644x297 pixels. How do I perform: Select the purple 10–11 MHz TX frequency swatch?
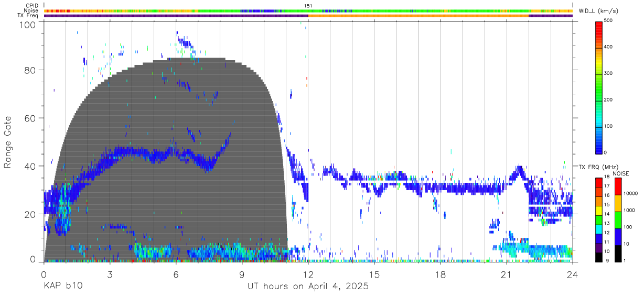tap(599, 247)
